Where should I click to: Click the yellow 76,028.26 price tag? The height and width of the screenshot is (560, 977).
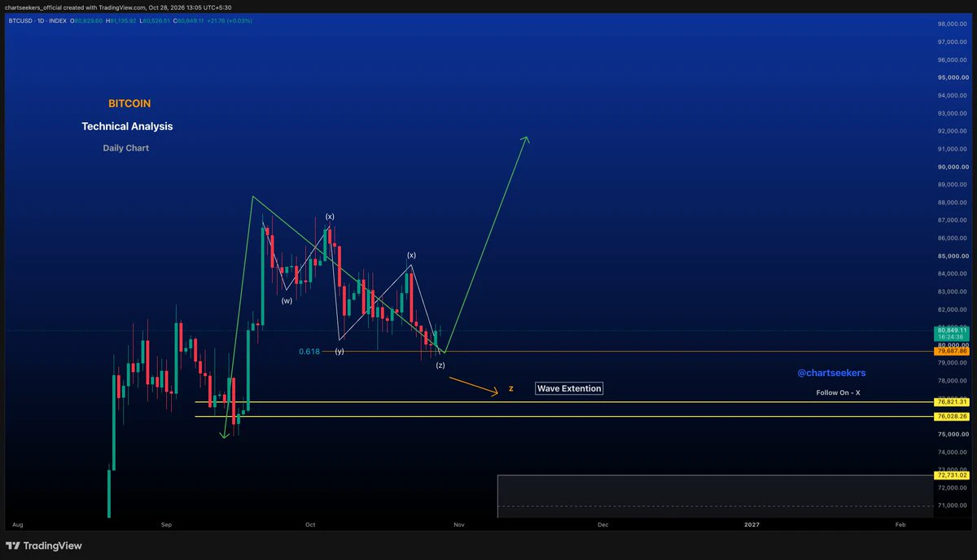click(952, 416)
